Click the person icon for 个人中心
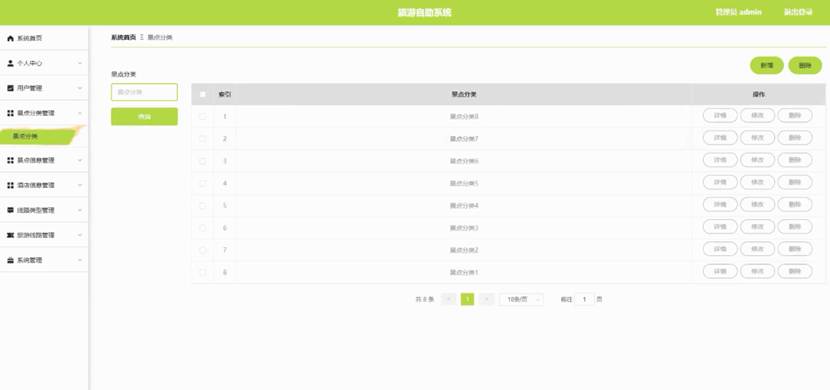 tap(10, 63)
